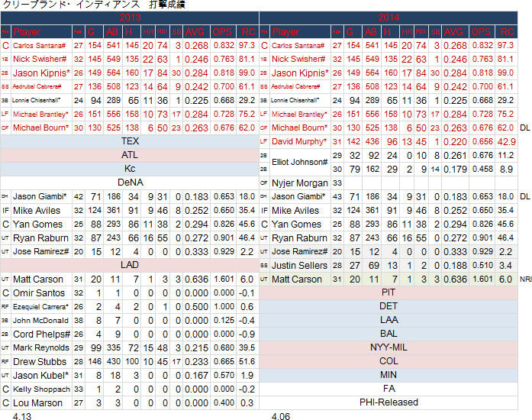Click the Drew Stubbs player name
This screenshot has height=420, width=532.
click(40, 362)
